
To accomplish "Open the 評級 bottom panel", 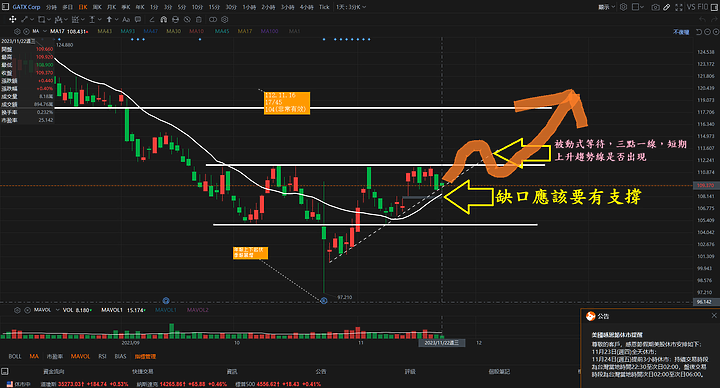I will 410,371.
